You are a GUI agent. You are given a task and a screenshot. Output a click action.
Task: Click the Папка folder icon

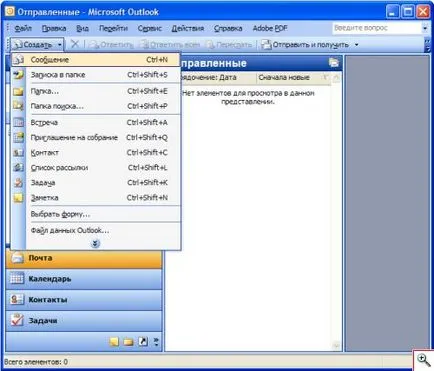[x=18, y=91]
